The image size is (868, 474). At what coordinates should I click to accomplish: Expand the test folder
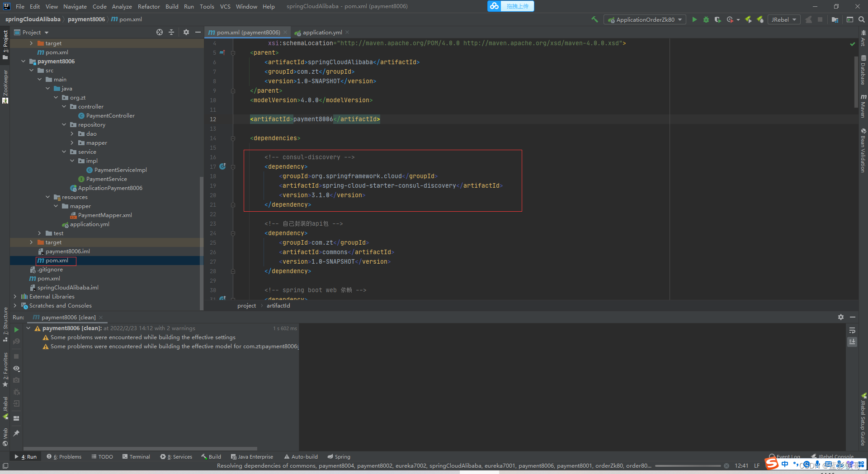39,233
